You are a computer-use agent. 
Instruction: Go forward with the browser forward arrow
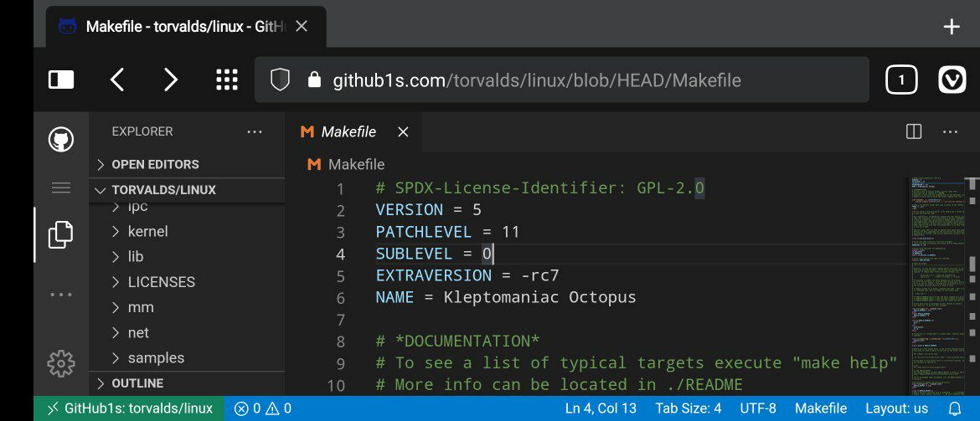171,80
